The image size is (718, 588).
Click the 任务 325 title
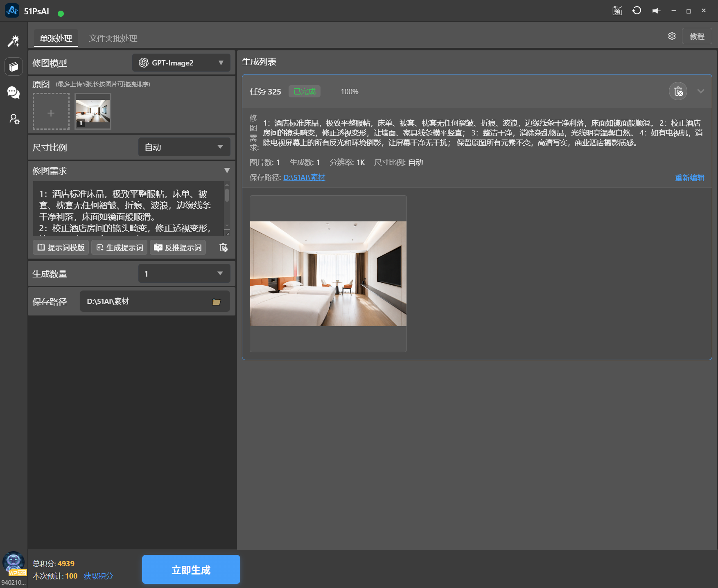[265, 92]
